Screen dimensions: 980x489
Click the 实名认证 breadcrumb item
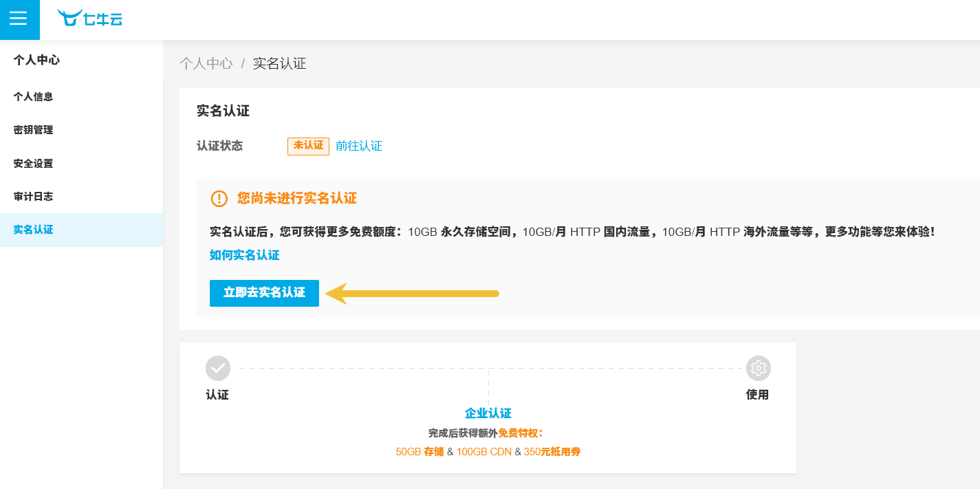coord(279,64)
